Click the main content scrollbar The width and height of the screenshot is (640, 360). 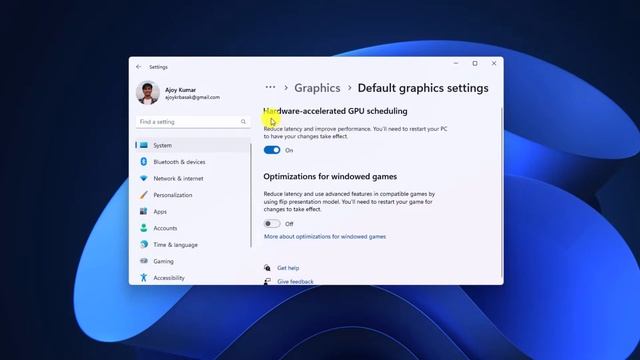(501, 192)
